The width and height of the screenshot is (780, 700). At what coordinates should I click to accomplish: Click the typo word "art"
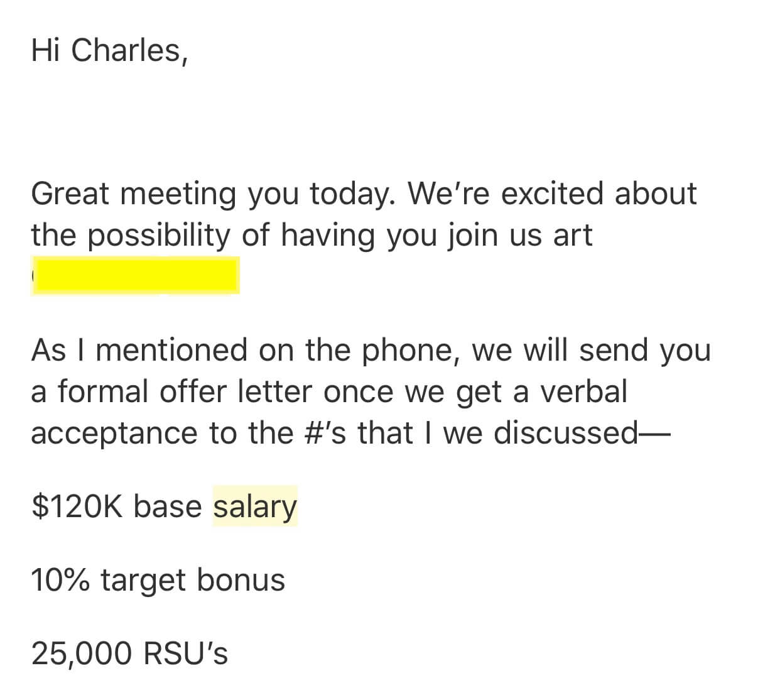[572, 236]
